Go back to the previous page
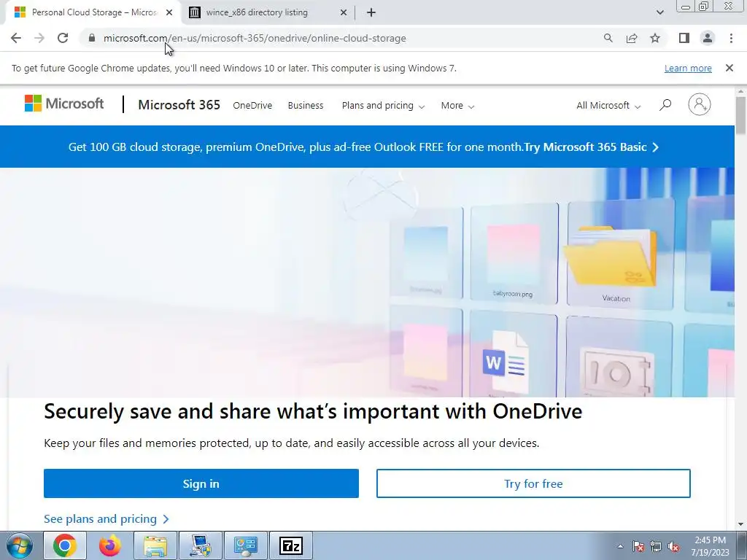 [x=16, y=38]
